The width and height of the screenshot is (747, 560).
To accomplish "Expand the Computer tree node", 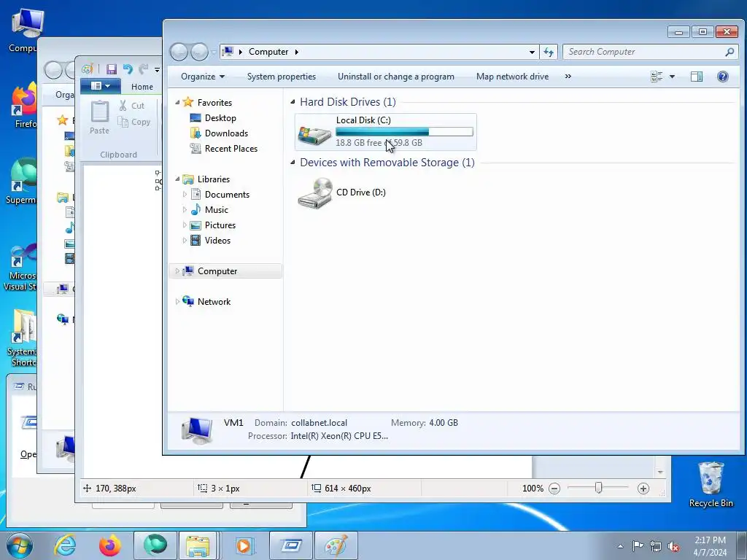I will (x=177, y=271).
